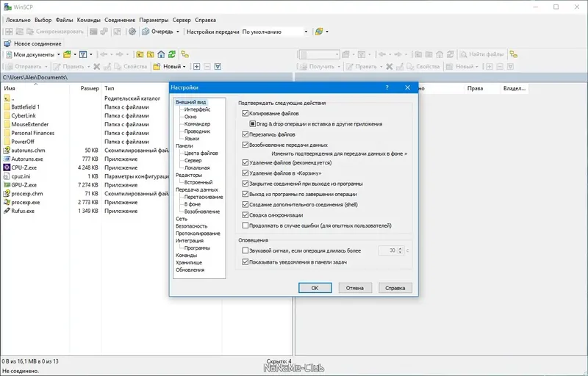
Task: Open the Справка menu
Action: pos(206,20)
